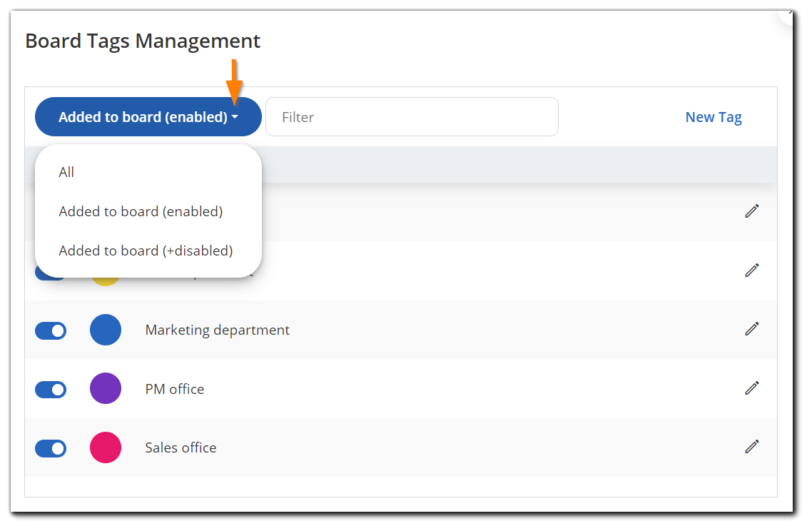Edit the Marketing department tag with pencil
The height and width of the screenshot is (531, 812).
pos(752,328)
